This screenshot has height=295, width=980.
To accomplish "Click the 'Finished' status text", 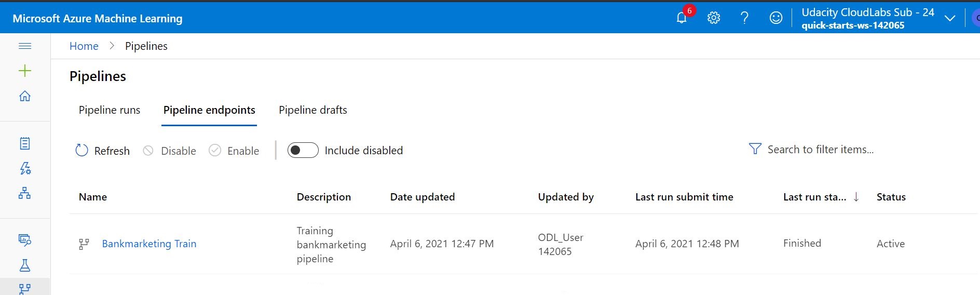I will (x=802, y=243).
